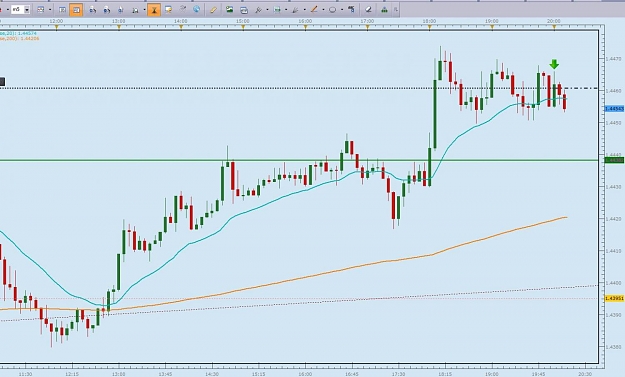Expand the ellipse tool dropdown arrow
Image resolution: width=625 pixels, height=377 pixels.
click(x=342, y=10)
